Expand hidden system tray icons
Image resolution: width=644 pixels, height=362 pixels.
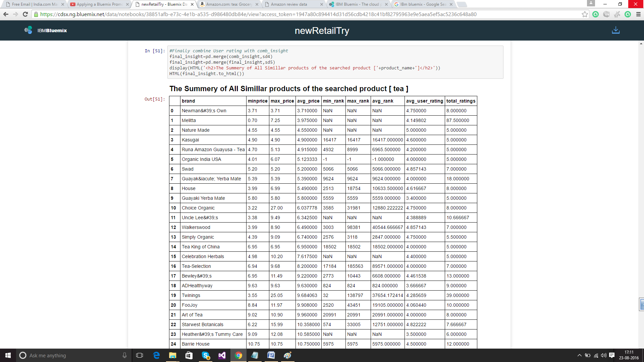(x=579, y=355)
